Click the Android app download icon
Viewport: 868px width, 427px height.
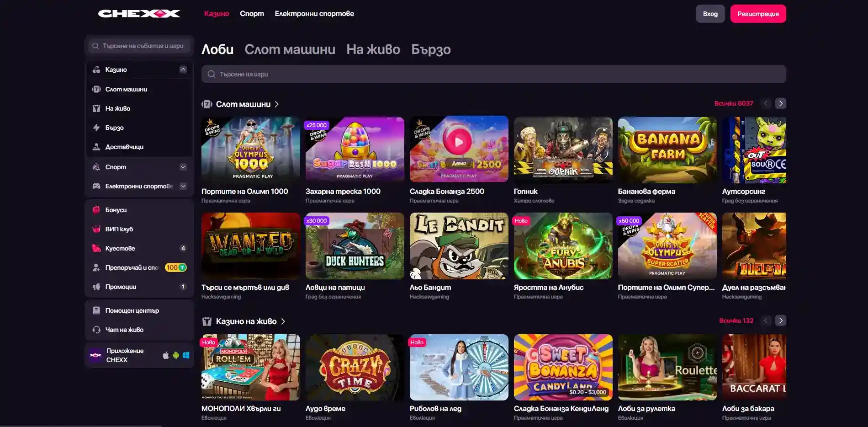176,355
